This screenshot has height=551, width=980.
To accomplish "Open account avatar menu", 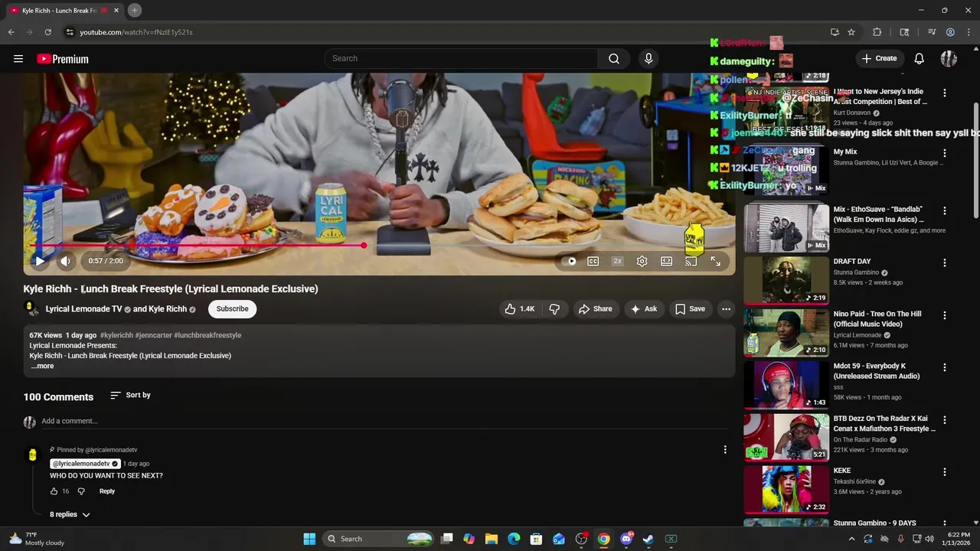I will (949, 59).
